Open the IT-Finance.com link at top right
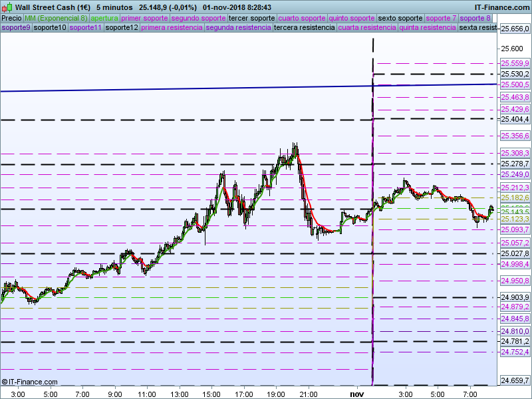Screen dimensions: 532x399 [x=502, y=7]
